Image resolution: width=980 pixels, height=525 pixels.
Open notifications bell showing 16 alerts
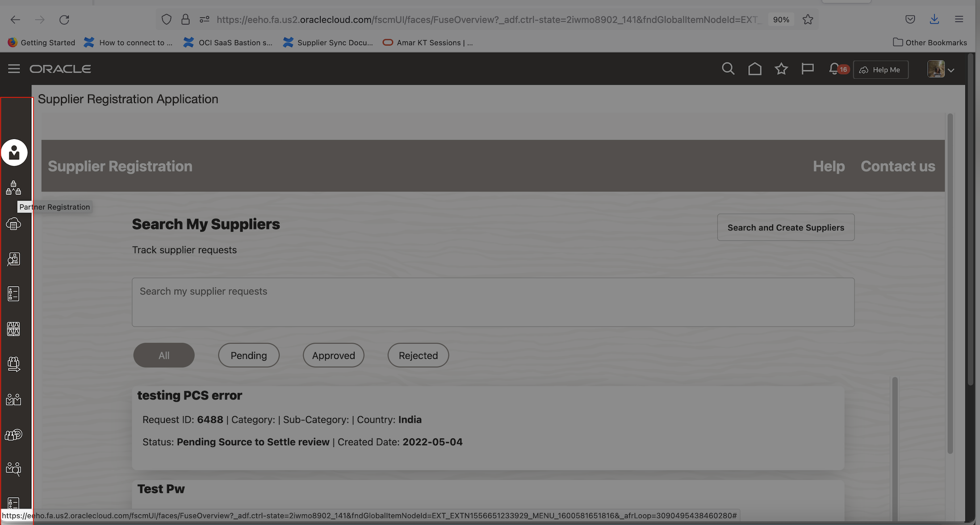[834, 69]
